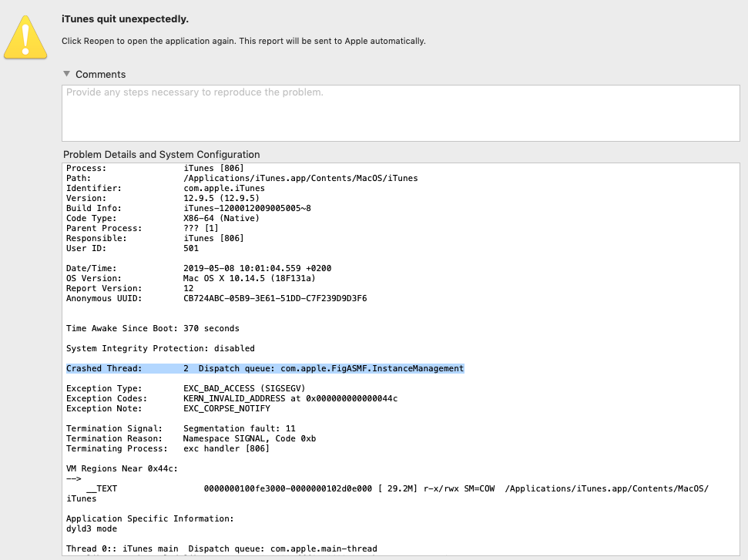Viewport: 748px width, 560px height.
Task: Click the 'Time Awake Since Boot: 370 seconds' line
Action: point(153,328)
